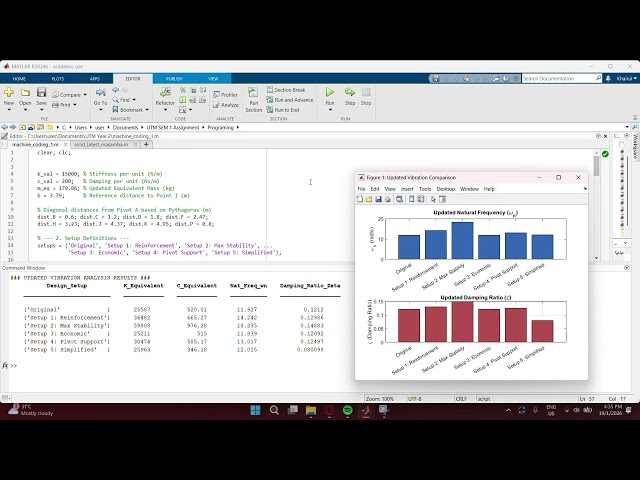
Task: Click the Stop button in RUN group
Action: pos(366,95)
